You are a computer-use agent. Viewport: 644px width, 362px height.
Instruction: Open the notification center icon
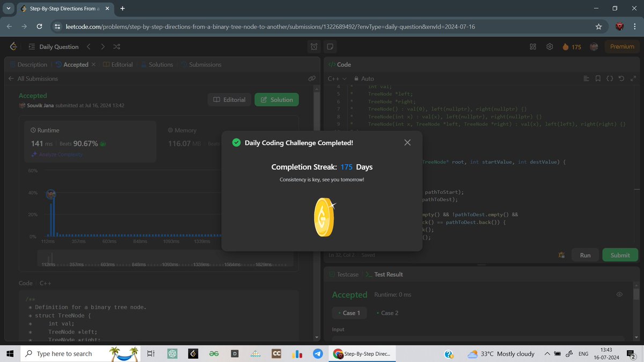click(631, 354)
